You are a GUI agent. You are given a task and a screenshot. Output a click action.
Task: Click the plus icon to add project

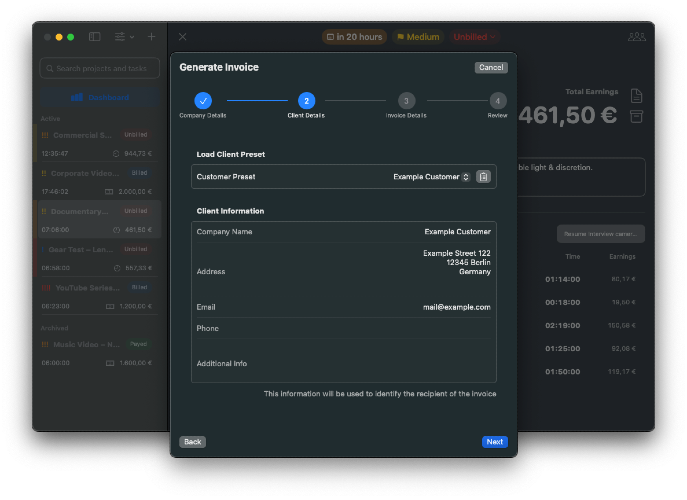click(x=152, y=37)
